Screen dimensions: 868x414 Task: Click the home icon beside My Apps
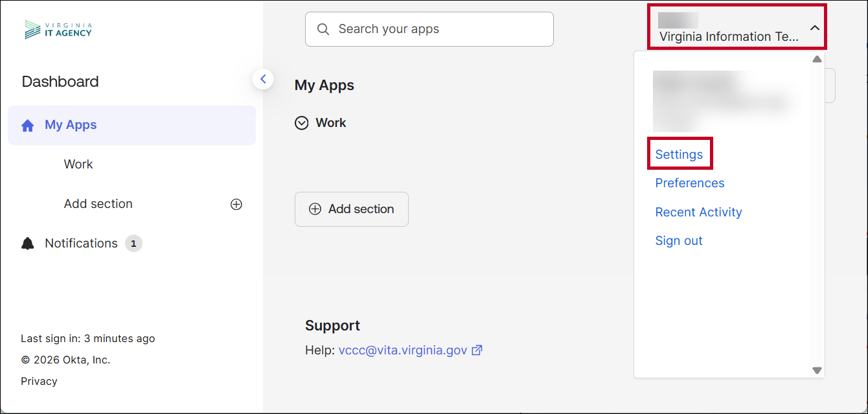click(x=28, y=126)
